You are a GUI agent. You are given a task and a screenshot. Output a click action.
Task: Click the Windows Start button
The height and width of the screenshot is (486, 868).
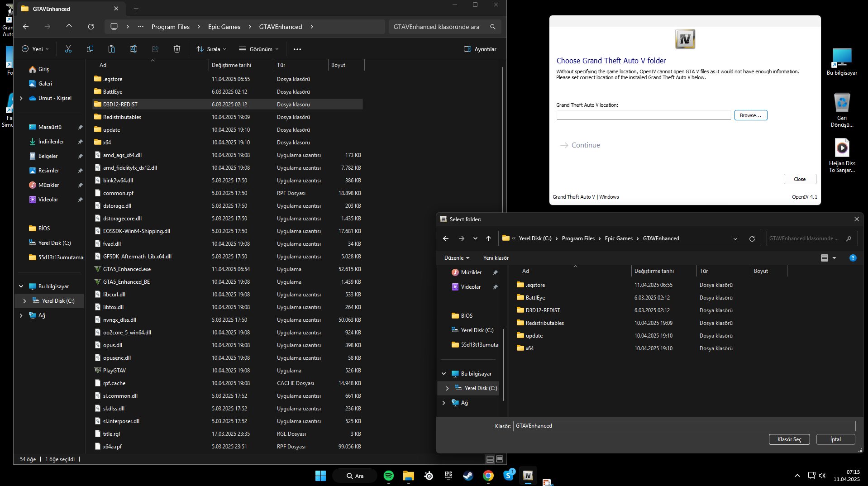click(321, 476)
